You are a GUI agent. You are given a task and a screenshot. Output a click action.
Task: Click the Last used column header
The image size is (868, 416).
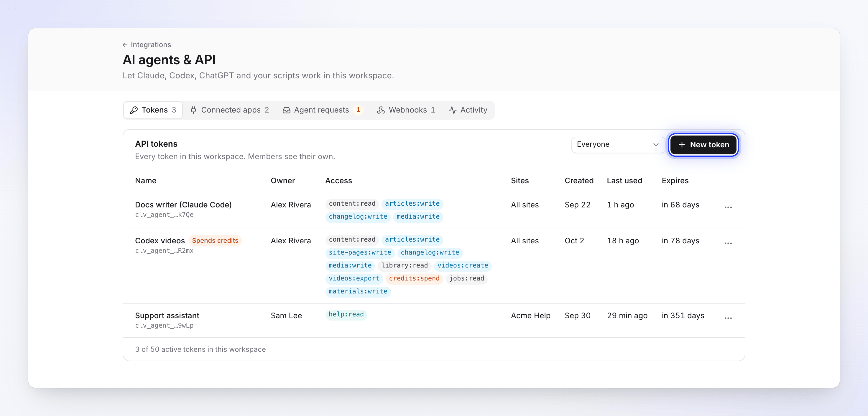click(624, 180)
